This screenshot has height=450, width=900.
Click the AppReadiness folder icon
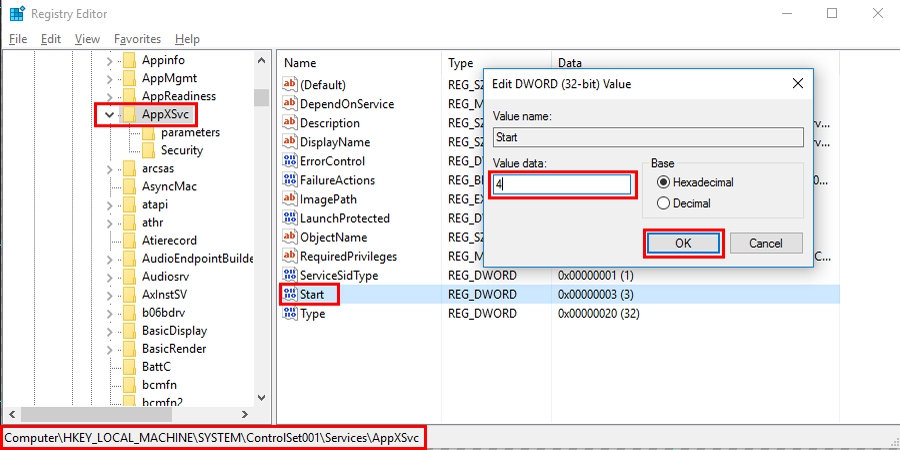point(130,96)
